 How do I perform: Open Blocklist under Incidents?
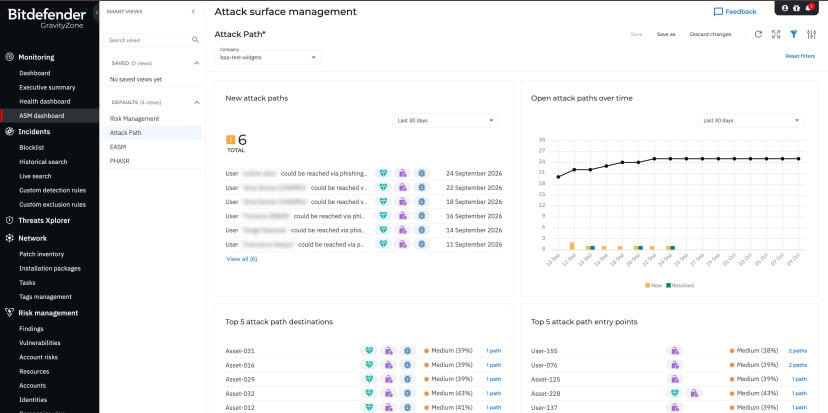pos(32,148)
